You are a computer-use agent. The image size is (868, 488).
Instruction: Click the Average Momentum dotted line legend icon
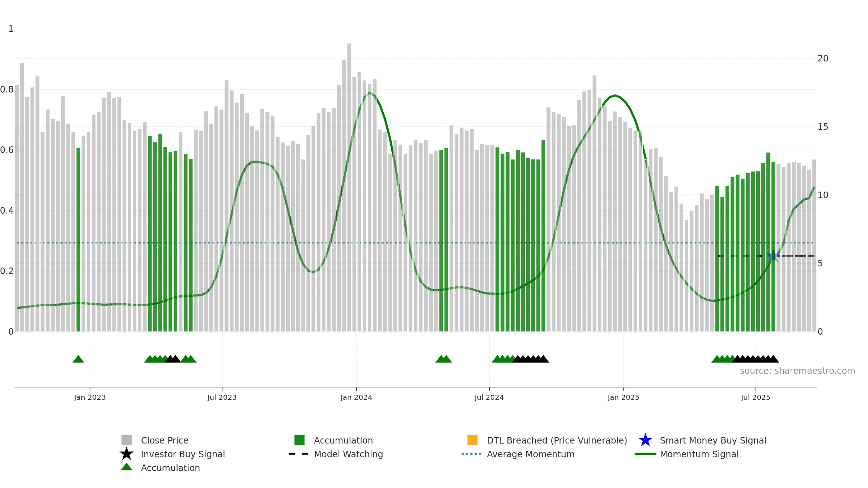[472, 454]
